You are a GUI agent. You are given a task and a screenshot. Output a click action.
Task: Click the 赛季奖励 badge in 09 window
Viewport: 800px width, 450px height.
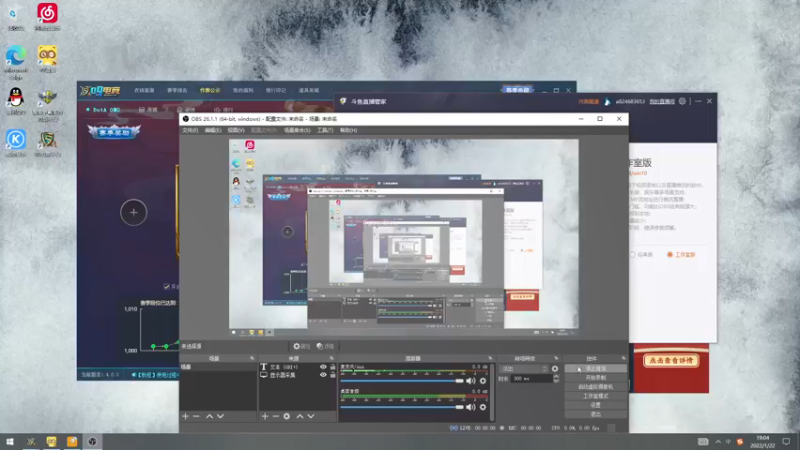click(x=114, y=132)
